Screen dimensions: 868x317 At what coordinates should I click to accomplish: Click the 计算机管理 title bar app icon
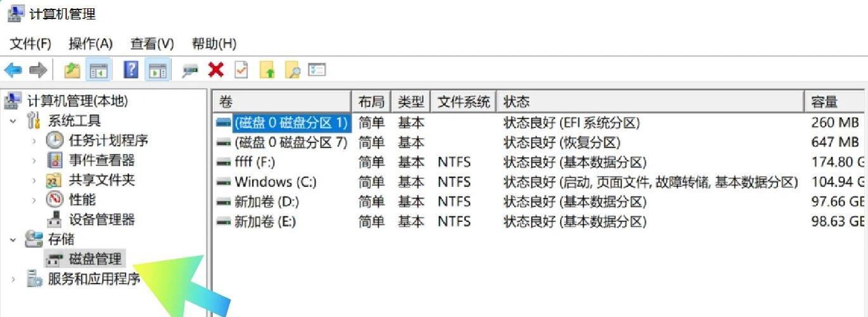(16, 13)
